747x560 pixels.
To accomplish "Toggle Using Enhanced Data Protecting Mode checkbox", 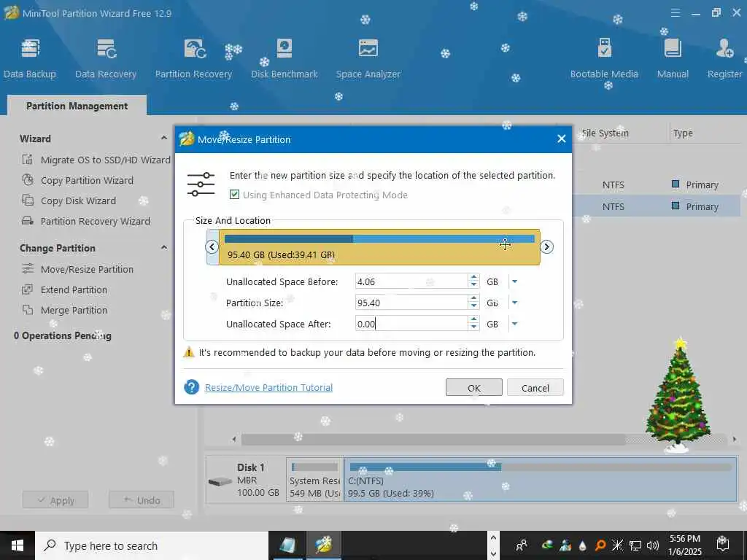I will (234, 194).
